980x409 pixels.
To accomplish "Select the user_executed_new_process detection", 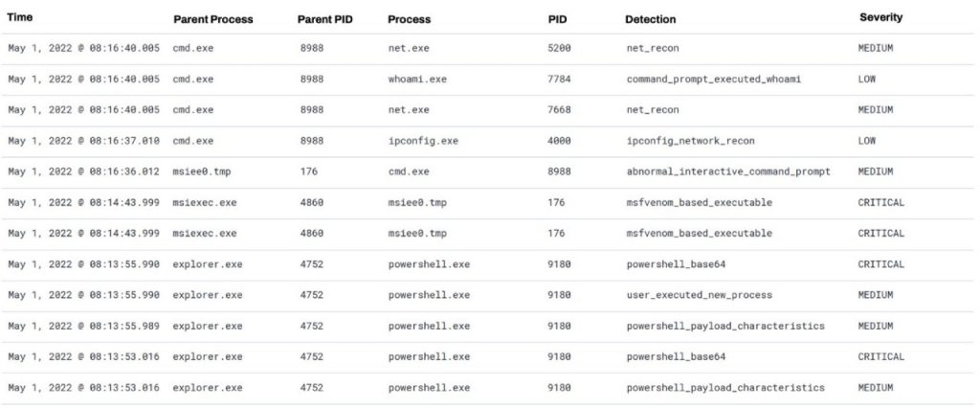I will (699, 295).
